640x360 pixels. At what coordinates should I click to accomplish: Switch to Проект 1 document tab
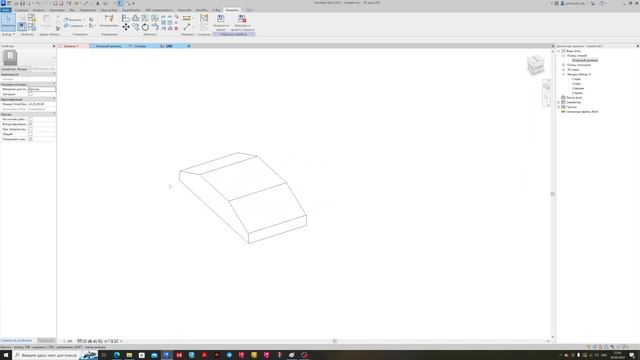click(x=71, y=46)
